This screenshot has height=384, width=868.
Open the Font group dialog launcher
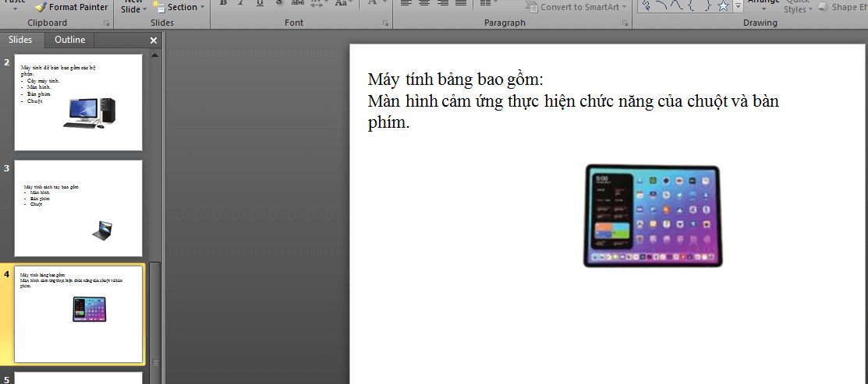385,23
